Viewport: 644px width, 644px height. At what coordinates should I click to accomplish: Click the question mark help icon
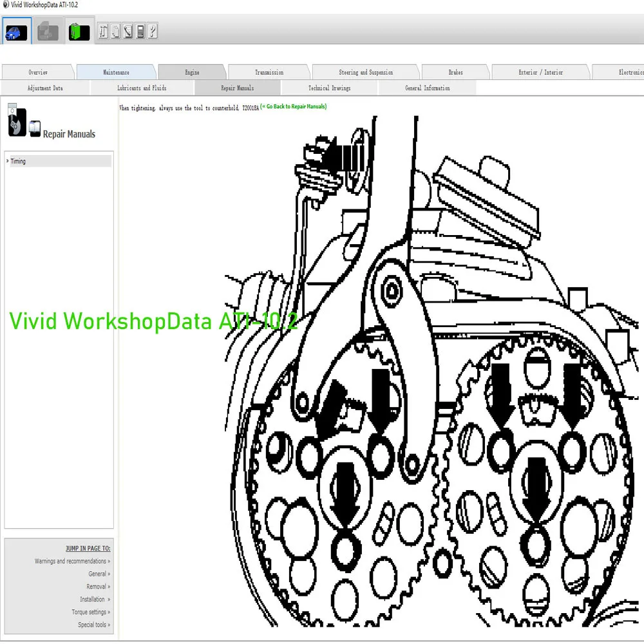click(x=153, y=31)
